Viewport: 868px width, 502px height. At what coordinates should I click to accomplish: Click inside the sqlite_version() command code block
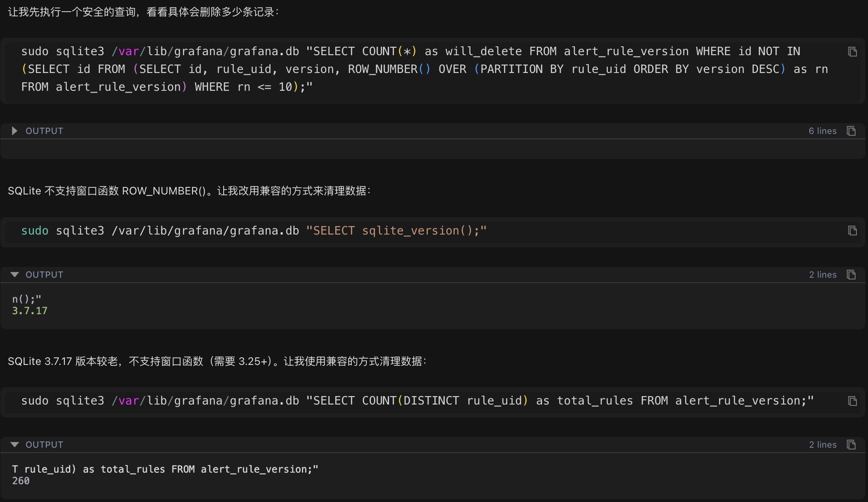pyautogui.click(x=253, y=231)
